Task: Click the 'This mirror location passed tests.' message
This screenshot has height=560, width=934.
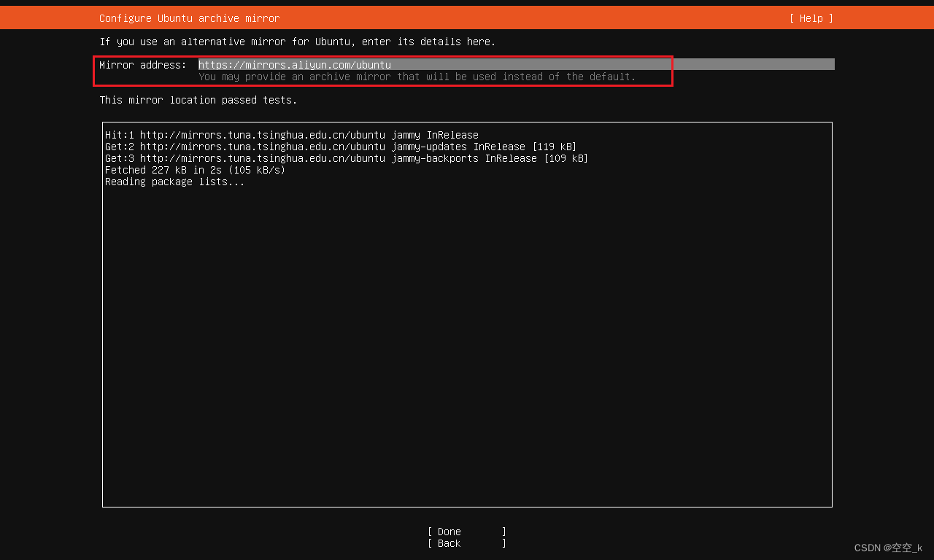Action: [x=198, y=100]
